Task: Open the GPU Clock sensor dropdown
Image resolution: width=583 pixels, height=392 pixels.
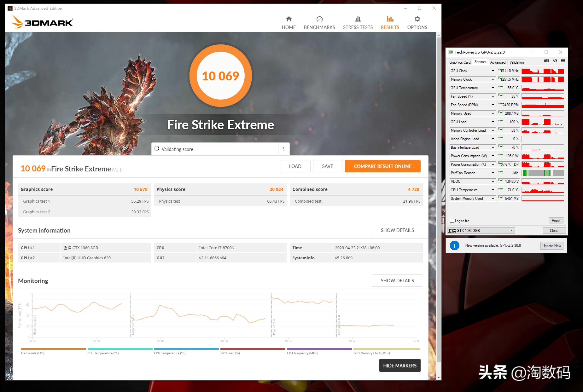Action: (x=493, y=71)
